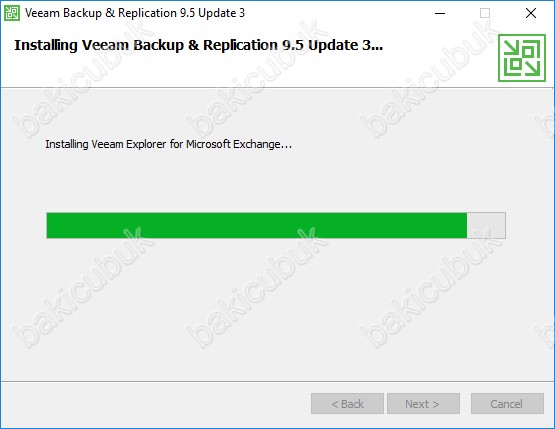This screenshot has height=429, width=555.
Task: Click the Cancel button
Action: pyautogui.click(x=507, y=404)
